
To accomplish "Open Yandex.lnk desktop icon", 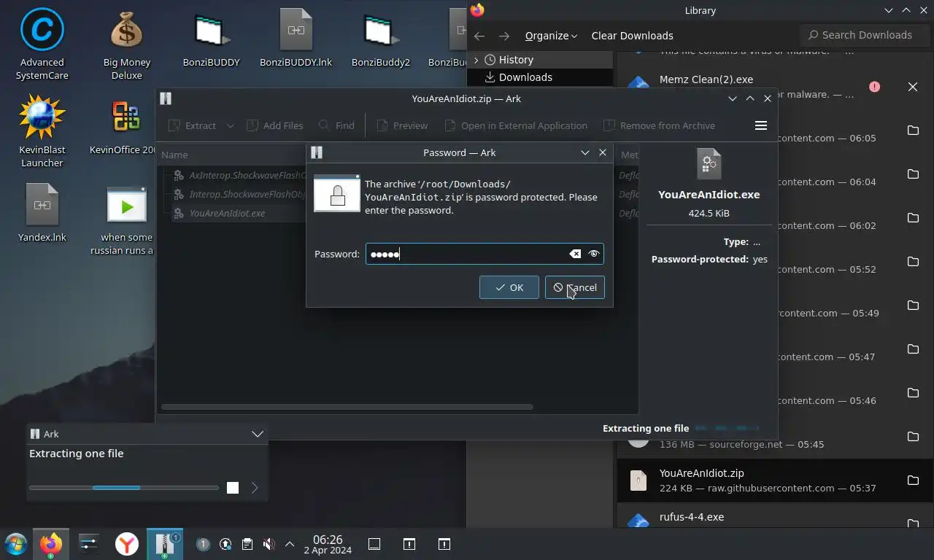I will pyautogui.click(x=42, y=213).
